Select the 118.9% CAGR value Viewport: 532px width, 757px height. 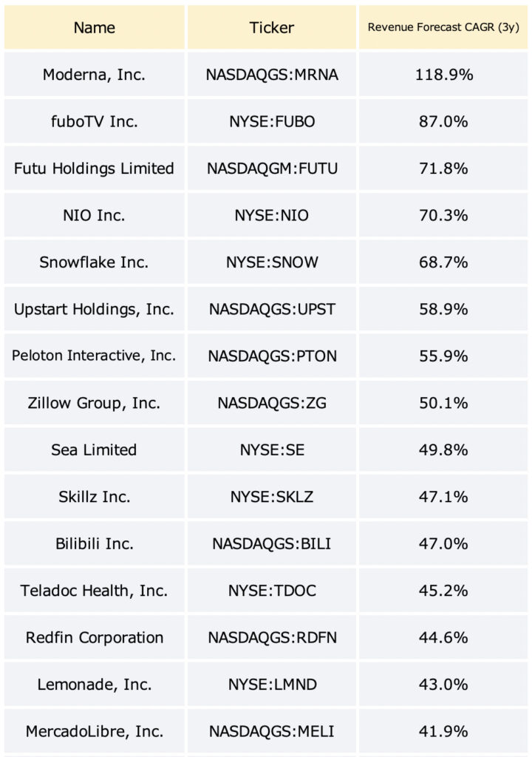coord(443,75)
